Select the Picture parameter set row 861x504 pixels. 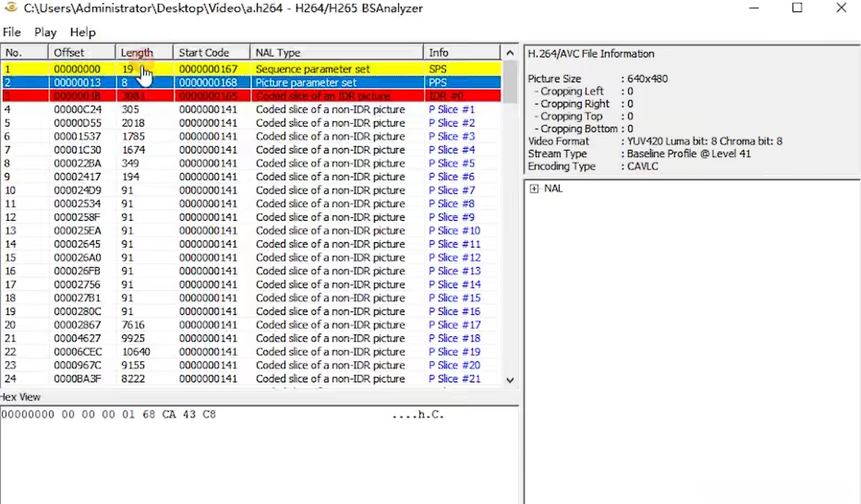coord(251,82)
